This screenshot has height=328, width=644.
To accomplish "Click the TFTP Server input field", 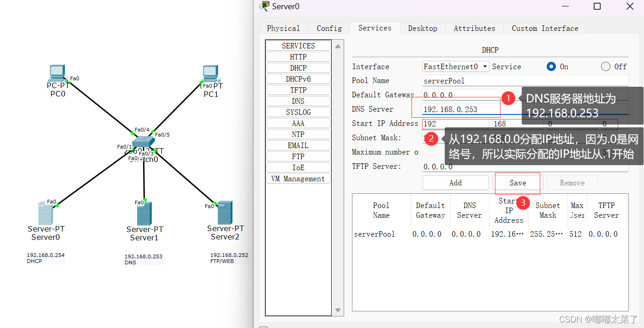I will tap(525, 167).
